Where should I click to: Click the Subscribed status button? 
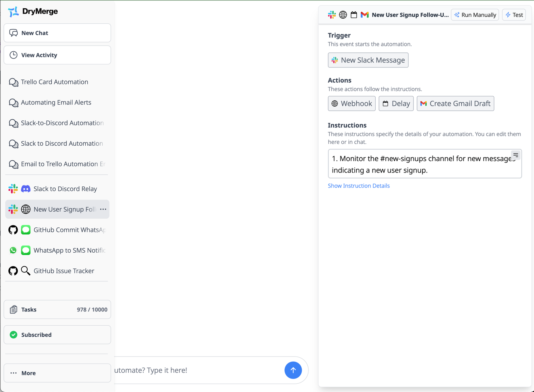(x=57, y=335)
